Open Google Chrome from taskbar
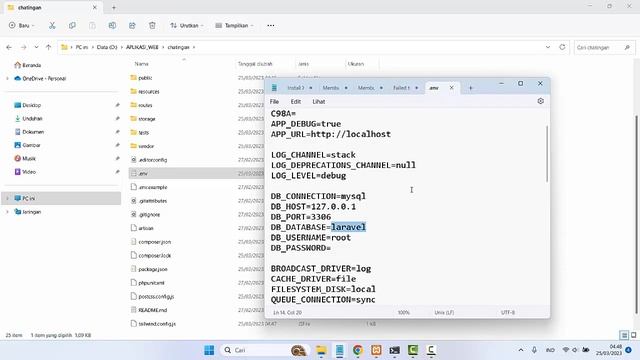The image size is (640, 360). pos(358,350)
